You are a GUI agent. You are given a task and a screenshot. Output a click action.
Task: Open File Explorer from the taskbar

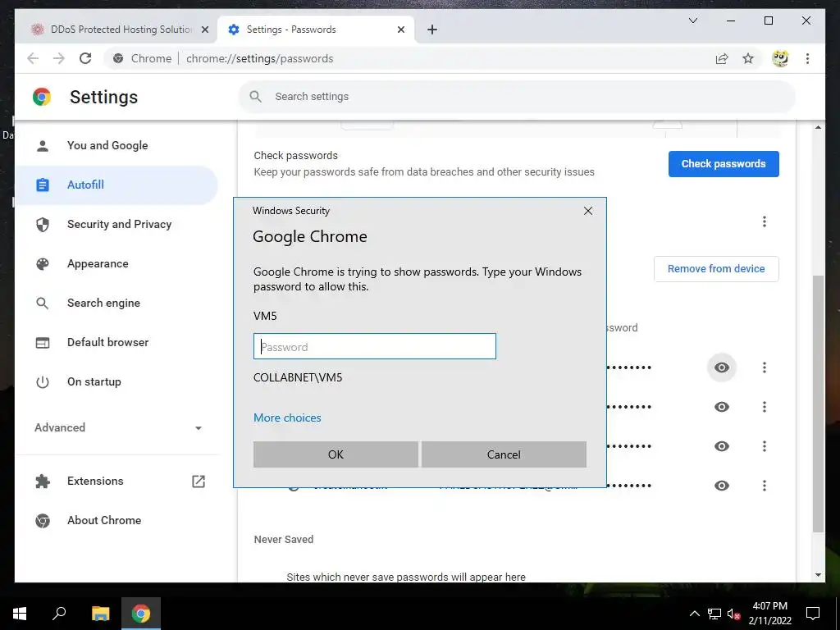(x=100, y=614)
